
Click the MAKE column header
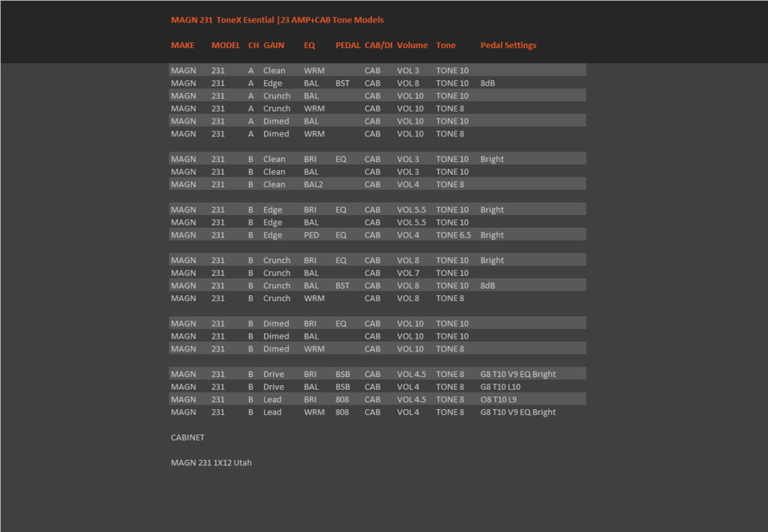183,45
